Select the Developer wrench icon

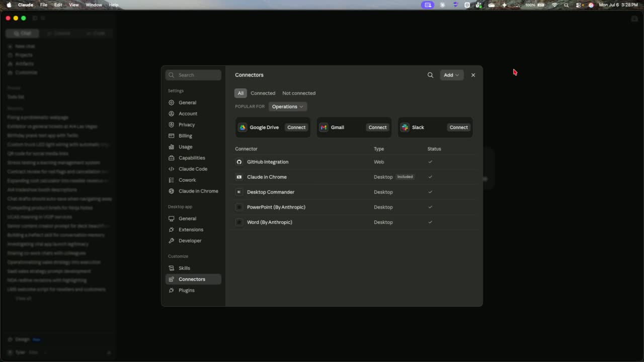click(172, 241)
